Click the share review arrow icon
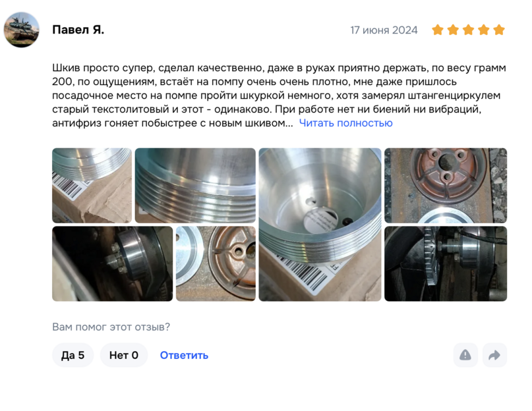Image resolution: width=532 pixels, height=411 pixels. tap(494, 355)
